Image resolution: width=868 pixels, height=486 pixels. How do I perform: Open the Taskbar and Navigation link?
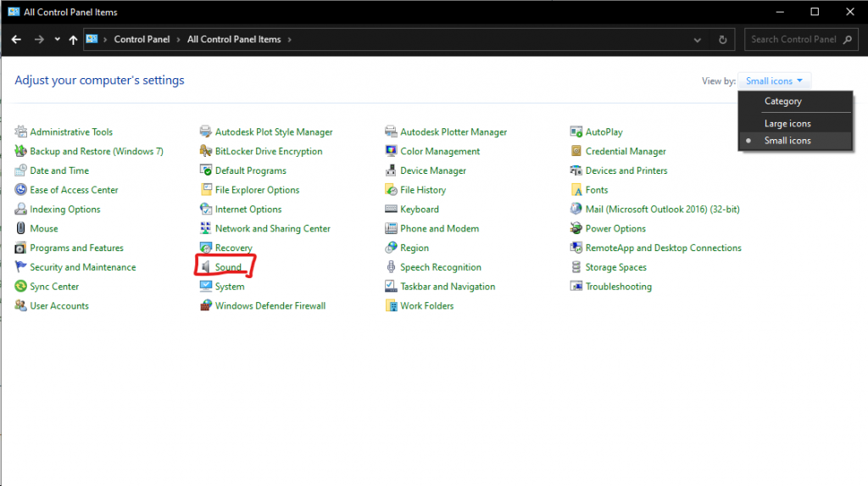448,287
